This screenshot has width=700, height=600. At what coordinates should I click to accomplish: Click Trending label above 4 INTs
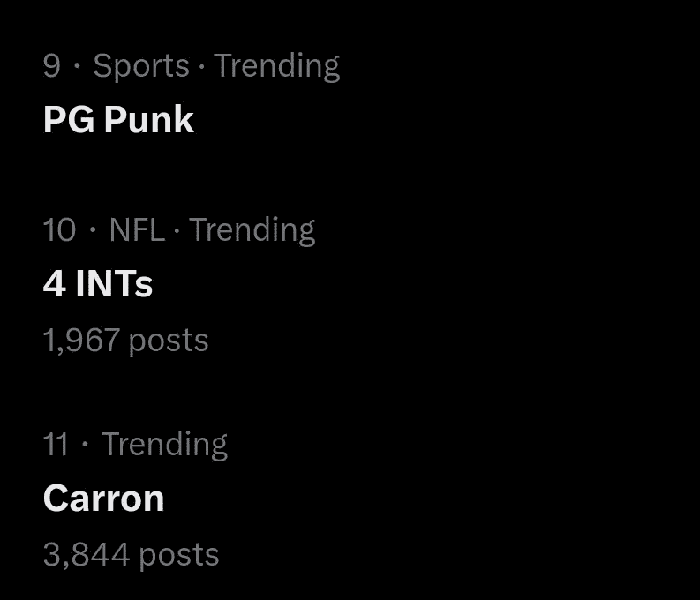pyautogui.click(x=252, y=230)
